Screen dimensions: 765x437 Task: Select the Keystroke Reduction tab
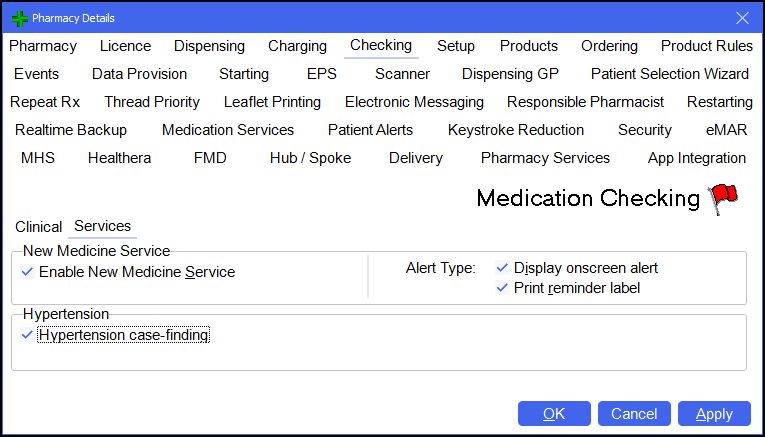515,130
